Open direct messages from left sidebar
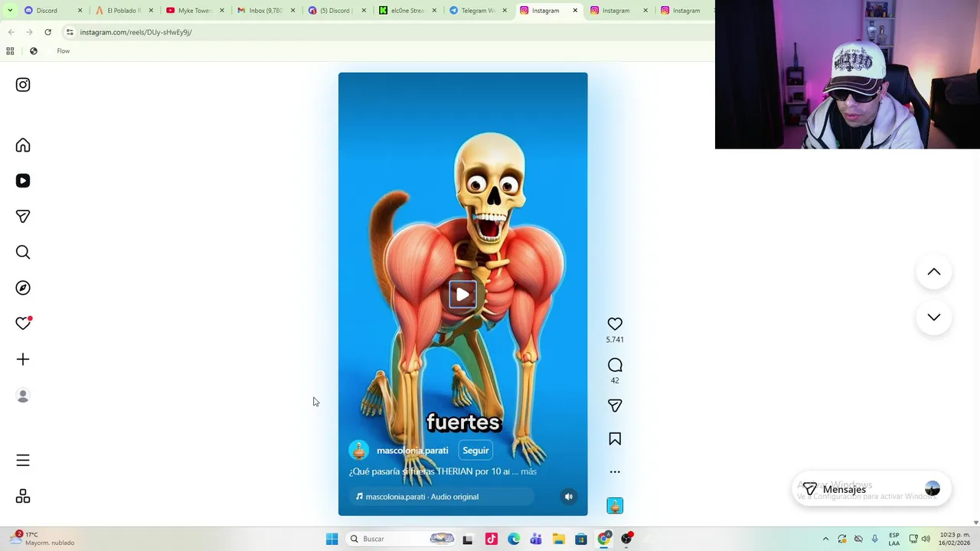 (23, 217)
